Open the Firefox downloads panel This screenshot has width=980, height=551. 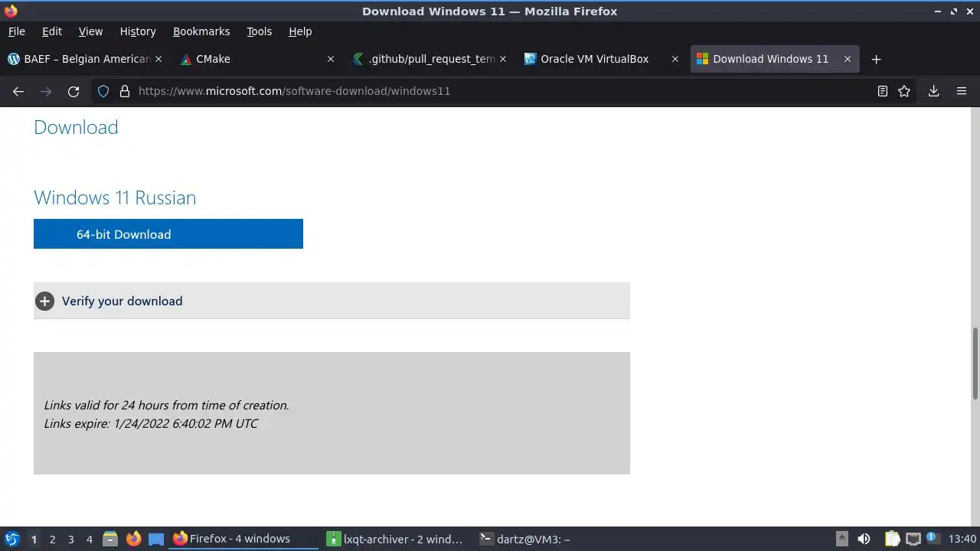[934, 91]
